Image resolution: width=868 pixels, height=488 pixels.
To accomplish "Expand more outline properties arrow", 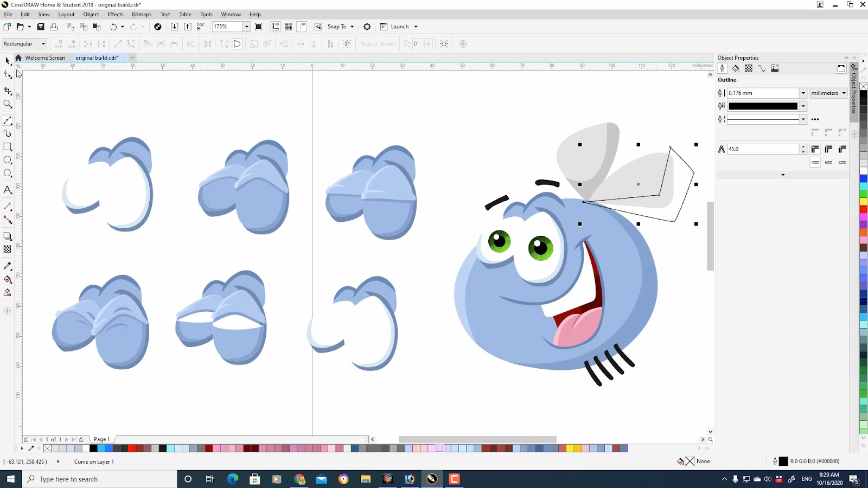I will (783, 175).
